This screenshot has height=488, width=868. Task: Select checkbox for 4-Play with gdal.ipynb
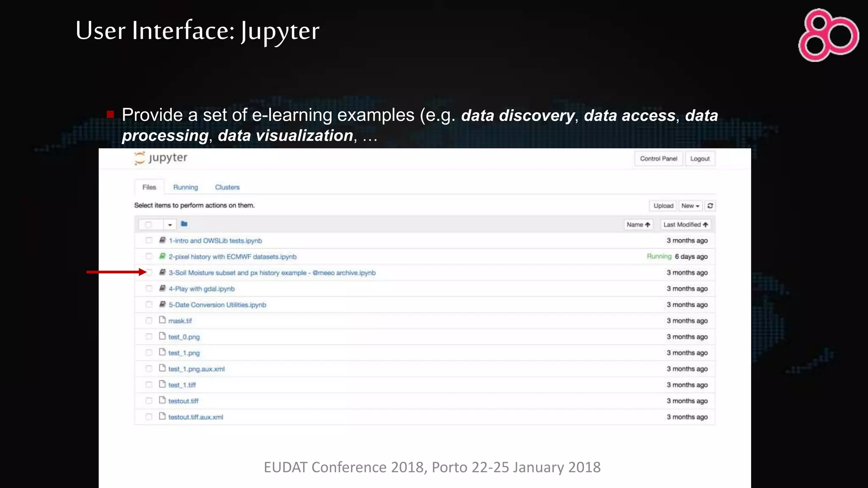point(149,289)
